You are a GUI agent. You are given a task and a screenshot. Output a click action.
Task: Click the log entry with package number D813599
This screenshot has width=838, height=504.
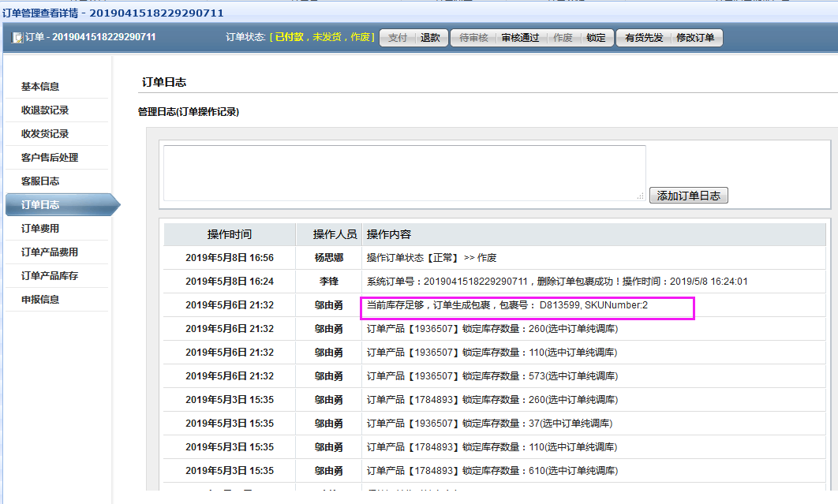tap(507, 305)
